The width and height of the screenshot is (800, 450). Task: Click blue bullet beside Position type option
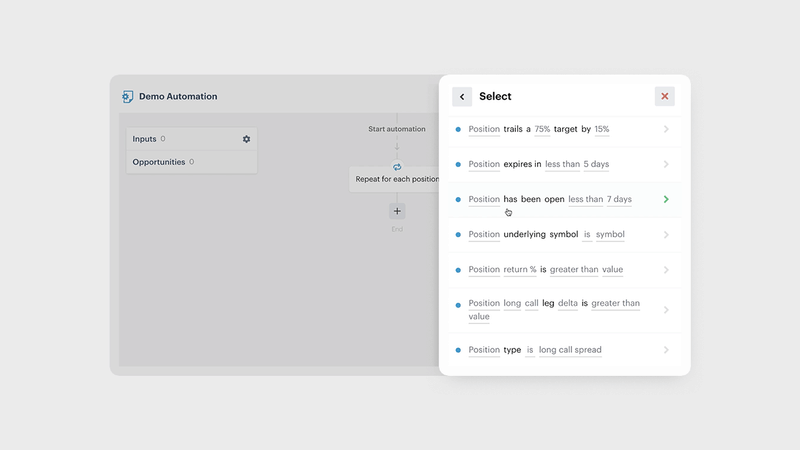click(x=458, y=350)
